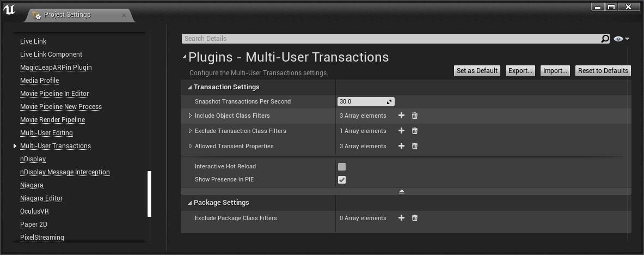The width and height of the screenshot is (644, 255).
Task: Open Live Link Component settings
Action: pyautogui.click(x=51, y=54)
